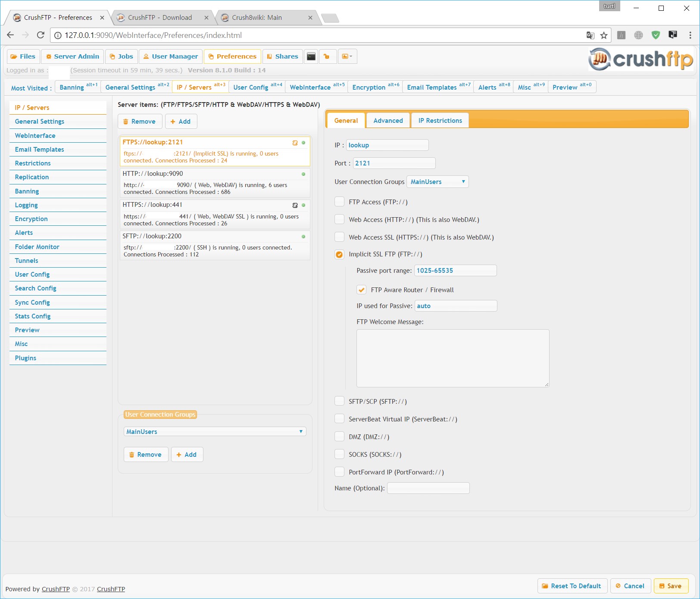This screenshot has height=599, width=700.
Task: Open the Email Templates alt+7 most-visited tab
Action: pos(438,87)
